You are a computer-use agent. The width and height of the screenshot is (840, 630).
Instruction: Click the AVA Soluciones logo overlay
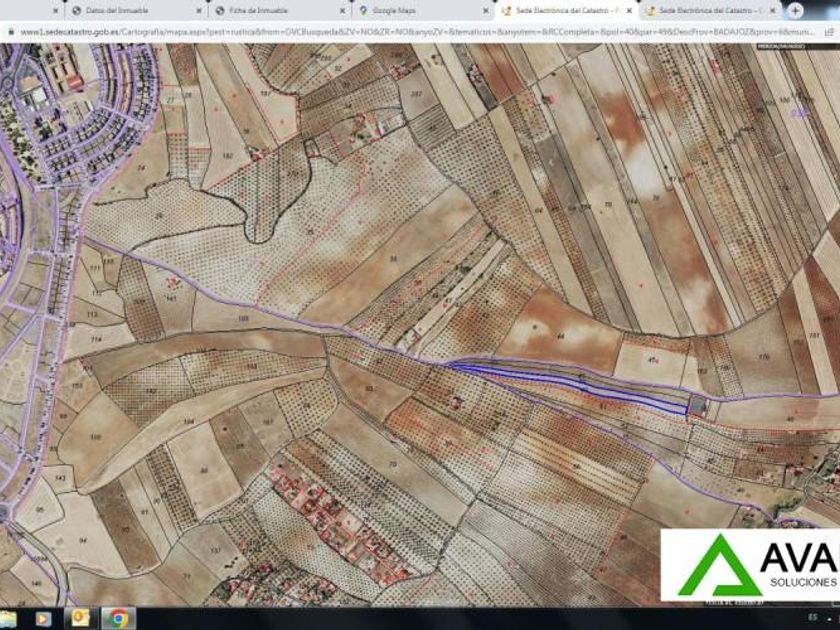[750, 565]
